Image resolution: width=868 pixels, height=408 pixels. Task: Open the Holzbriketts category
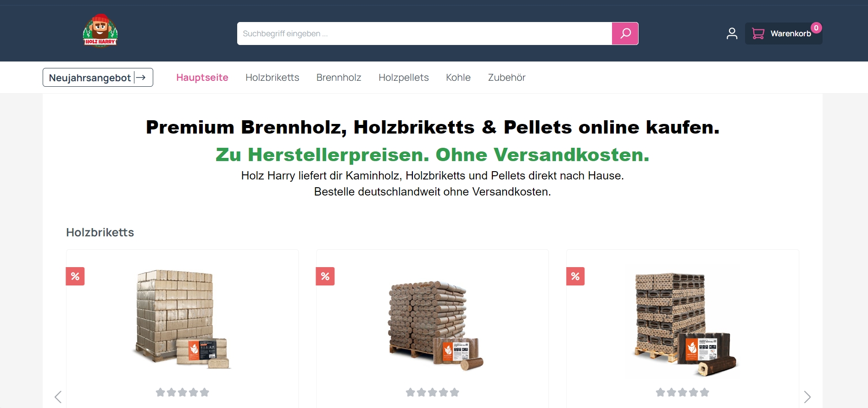coord(273,78)
